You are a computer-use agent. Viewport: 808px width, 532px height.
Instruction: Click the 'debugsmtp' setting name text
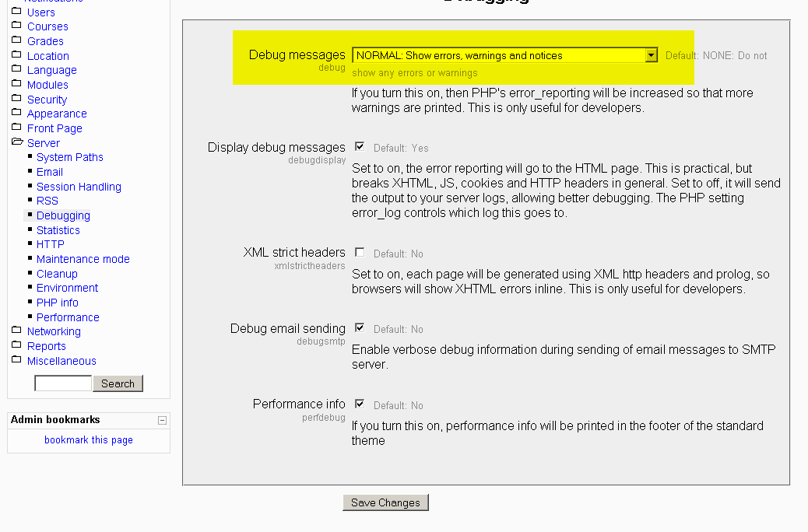[321, 341]
